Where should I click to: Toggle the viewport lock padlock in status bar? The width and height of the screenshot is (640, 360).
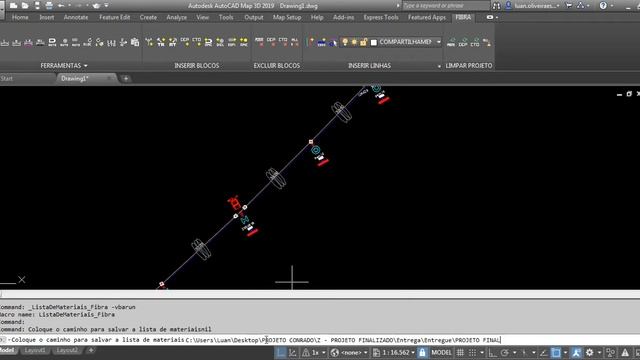pyautogui.click(x=422, y=352)
